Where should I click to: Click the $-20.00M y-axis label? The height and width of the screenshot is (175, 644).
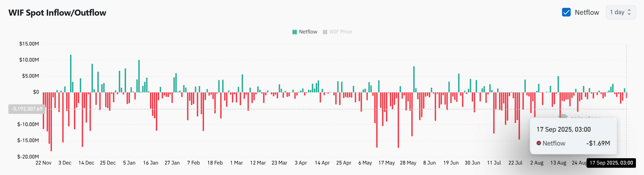tap(28, 156)
